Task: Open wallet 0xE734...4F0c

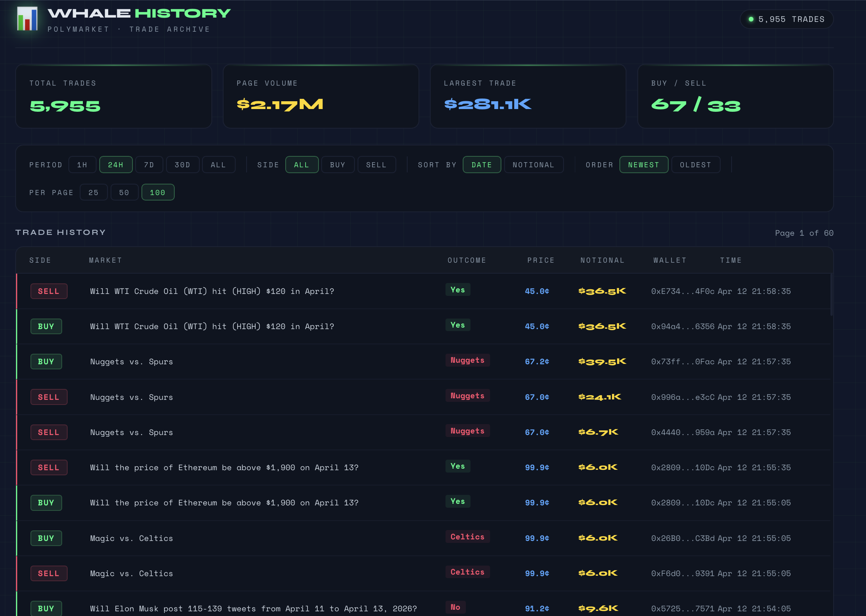Action: (683, 291)
